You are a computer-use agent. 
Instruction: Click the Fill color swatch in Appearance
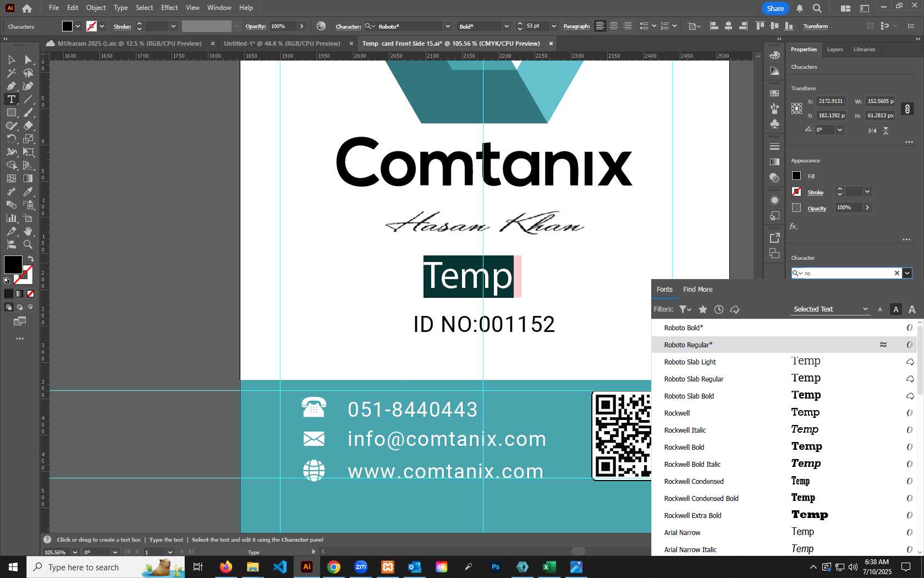pos(796,176)
